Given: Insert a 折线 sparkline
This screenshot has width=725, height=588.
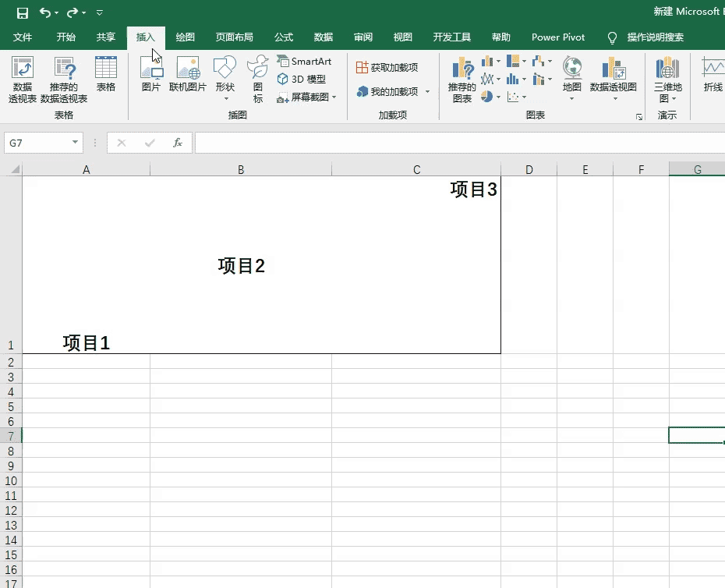Looking at the screenshot, I should pyautogui.click(x=713, y=74).
